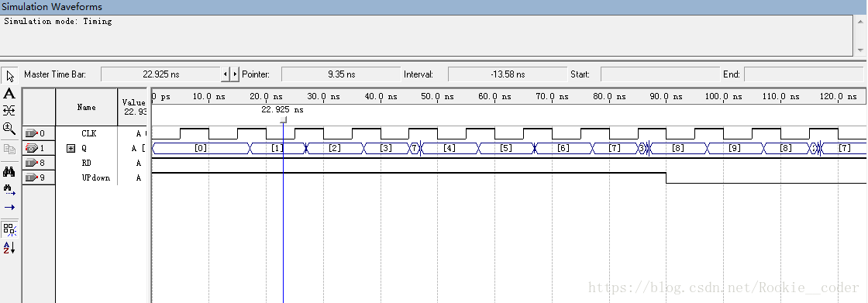Select the Zoom magnifier tool
This screenshot has width=868, height=303.
pos(9,129)
